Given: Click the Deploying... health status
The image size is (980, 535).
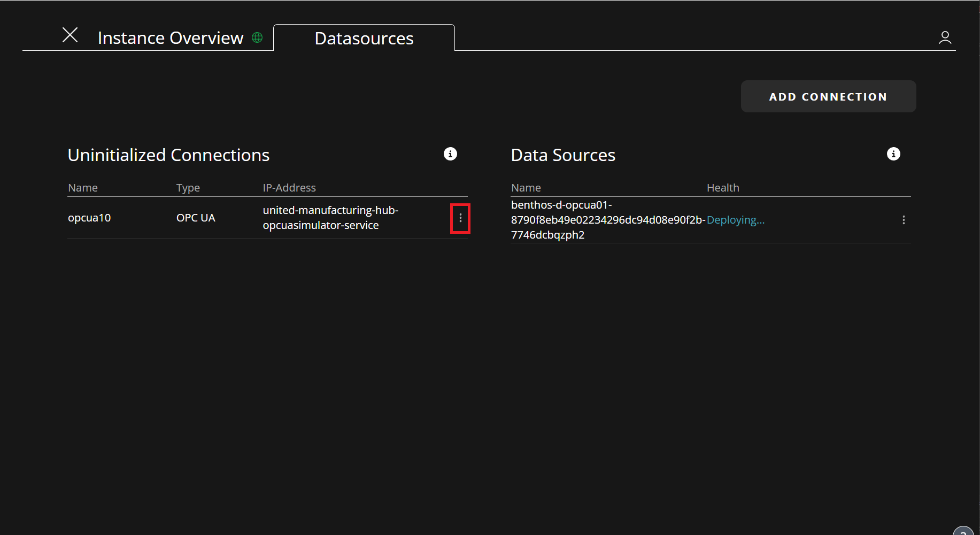Looking at the screenshot, I should (x=736, y=220).
